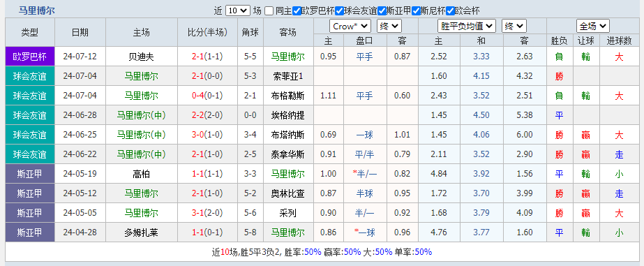Click the *一球 handicap on 多姆扎莱 row

pos(364,232)
